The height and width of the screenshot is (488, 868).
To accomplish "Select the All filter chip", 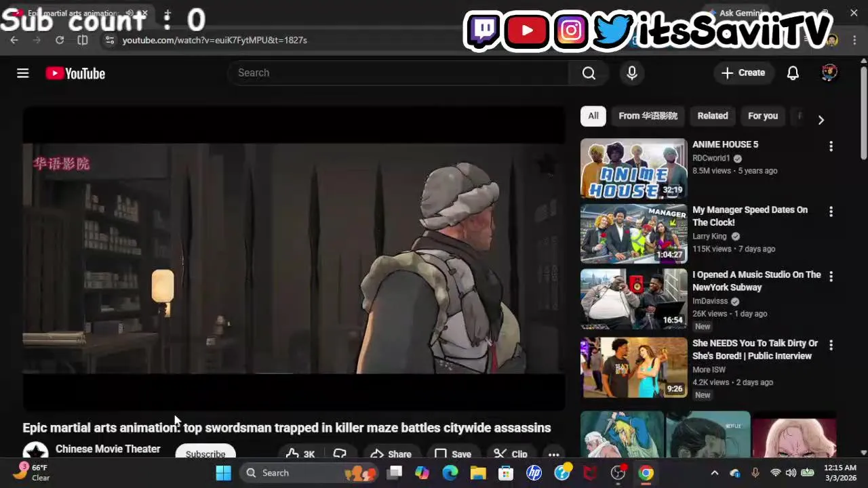I will point(593,116).
